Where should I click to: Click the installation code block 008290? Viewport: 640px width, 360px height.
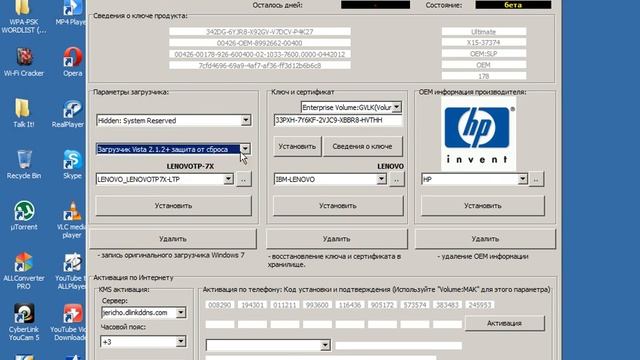pyautogui.click(x=220, y=305)
